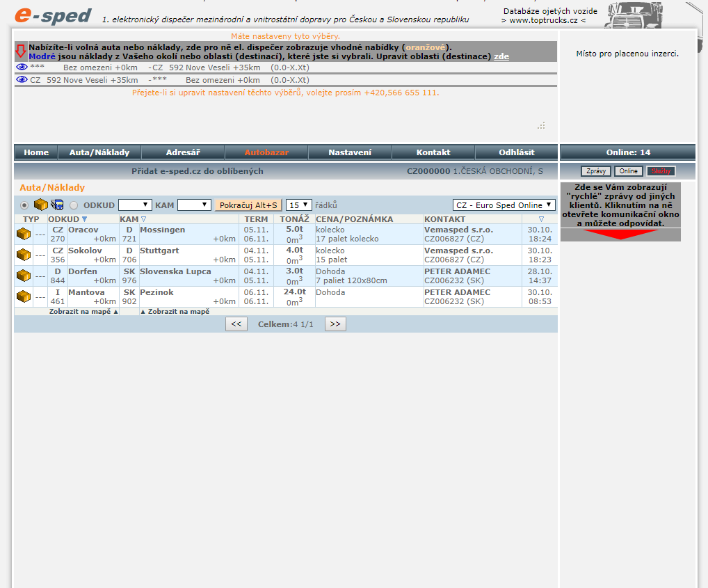Toggle the eye icon for CZ 592 Nove Veseli selection
The height and width of the screenshot is (588, 708).
22,79
